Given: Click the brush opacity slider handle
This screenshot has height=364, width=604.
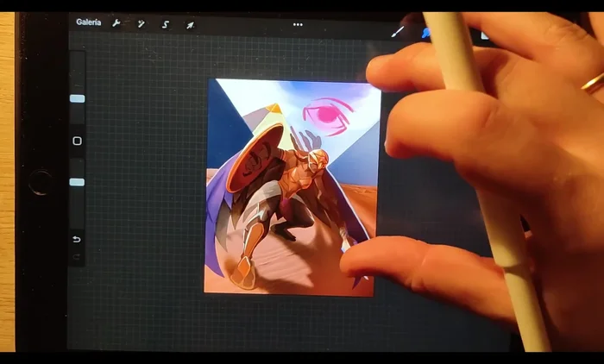Looking at the screenshot, I should [77, 182].
